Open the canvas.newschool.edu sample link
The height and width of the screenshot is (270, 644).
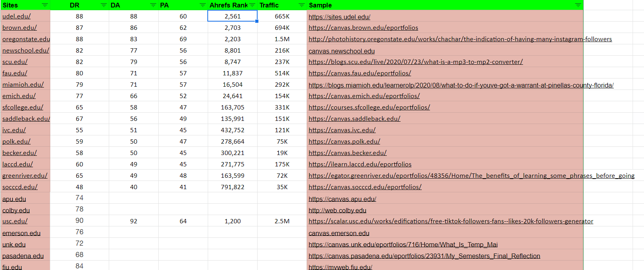[x=342, y=51]
